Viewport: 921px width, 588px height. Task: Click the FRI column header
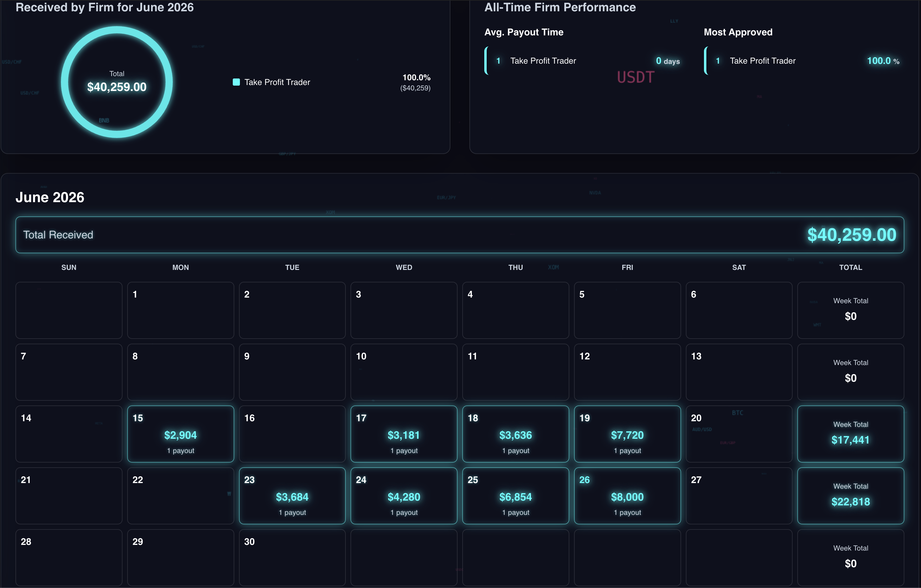(627, 268)
